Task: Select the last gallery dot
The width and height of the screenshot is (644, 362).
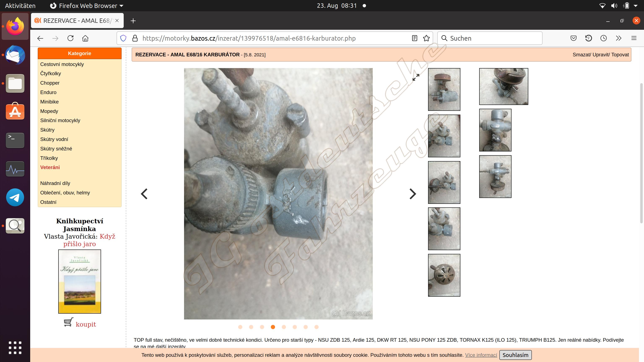Action: point(317,327)
